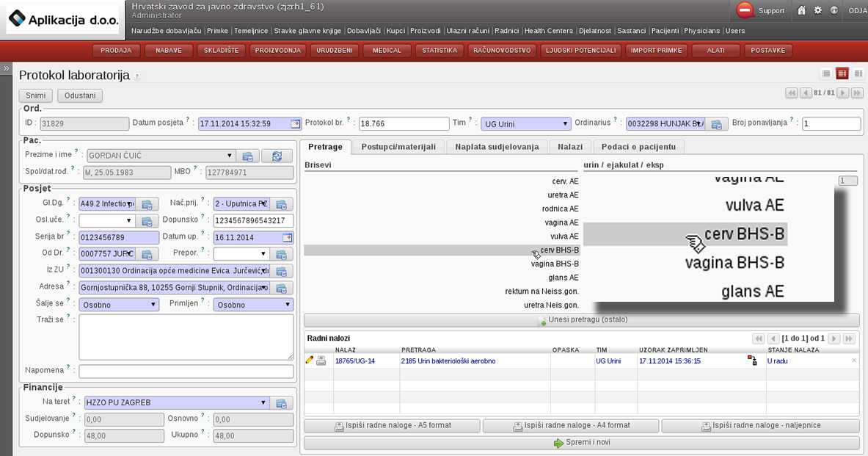Switch to grid view icon

[858, 73]
